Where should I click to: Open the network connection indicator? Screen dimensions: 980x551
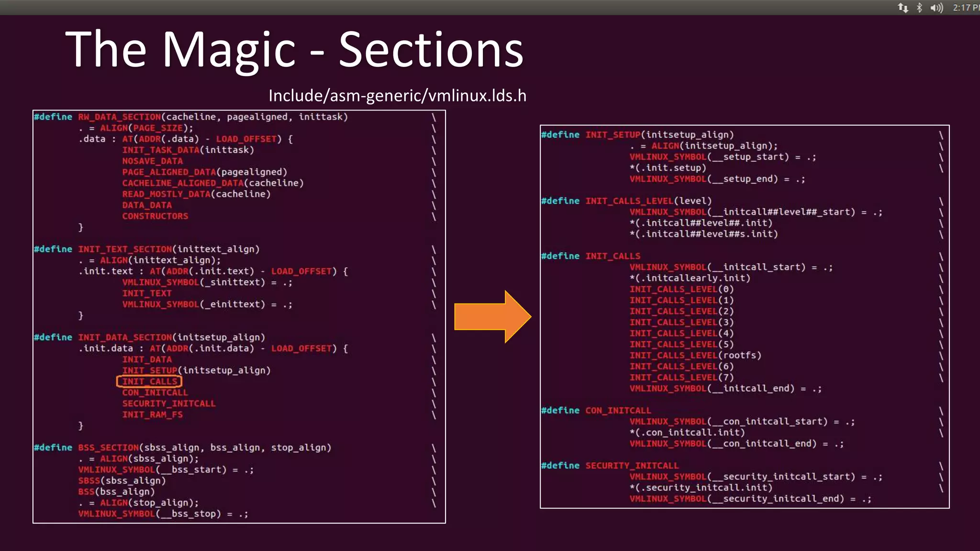tap(903, 8)
